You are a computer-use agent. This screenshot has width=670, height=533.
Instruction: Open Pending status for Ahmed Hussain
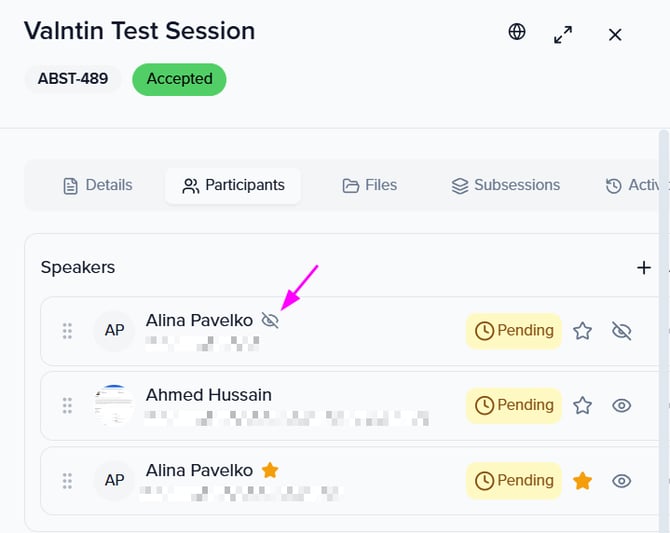[x=514, y=405]
